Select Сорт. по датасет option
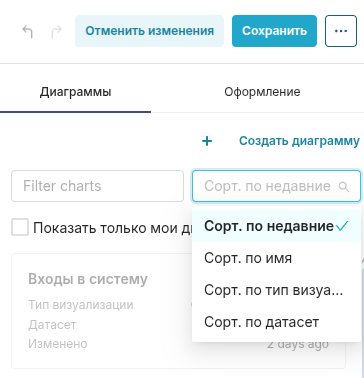Screen dimensions: 364x378 [276, 322]
